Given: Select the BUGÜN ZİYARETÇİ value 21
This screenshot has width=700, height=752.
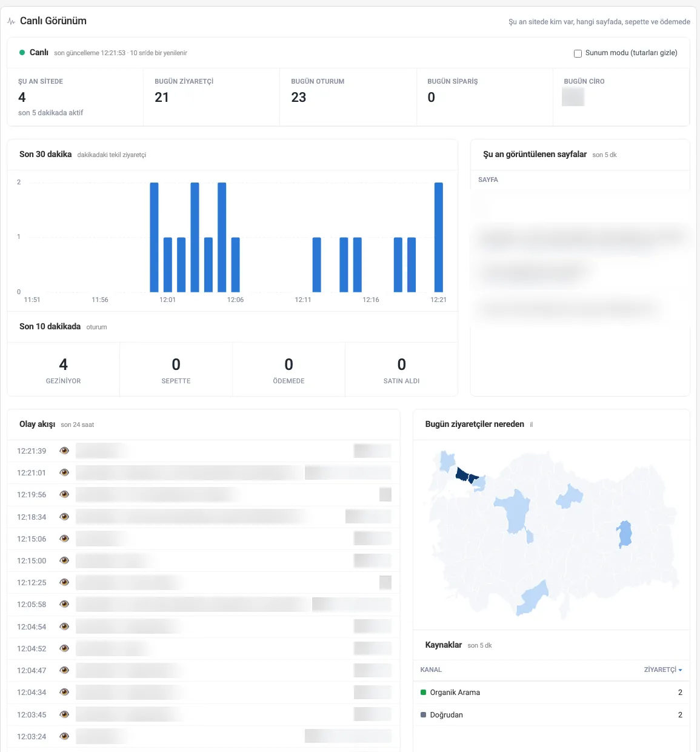Looking at the screenshot, I should pos(162,97).
